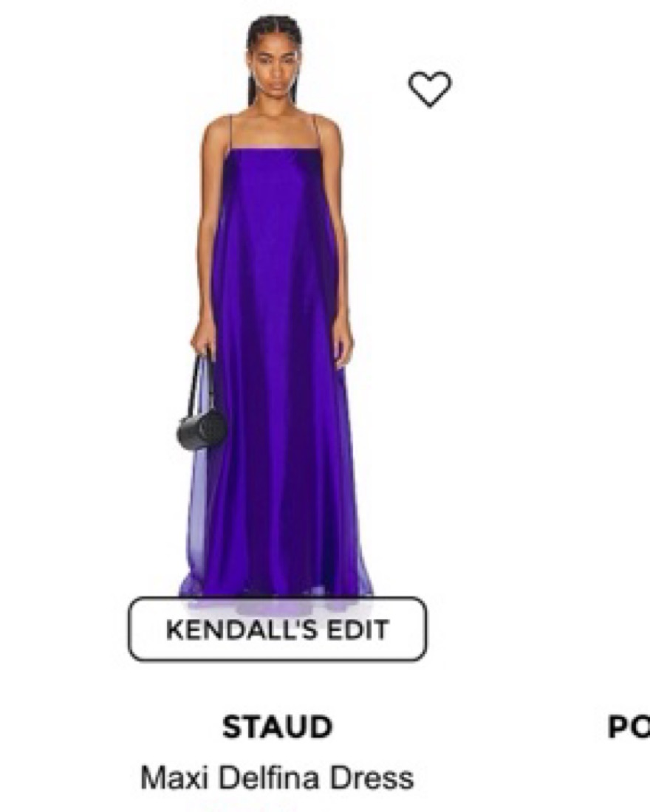Select the Maxi Delfina Dress product title
650x812 pixels.
pyautogui.click(x=277, y=777)
